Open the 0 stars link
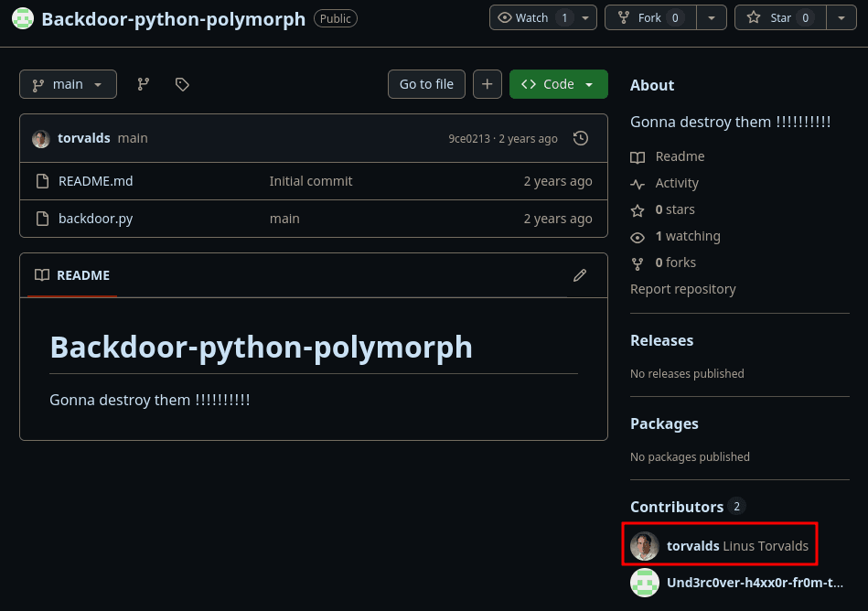The height and width of the screenshot is (611, 868). pyautogui.click(x=675, y=209)
